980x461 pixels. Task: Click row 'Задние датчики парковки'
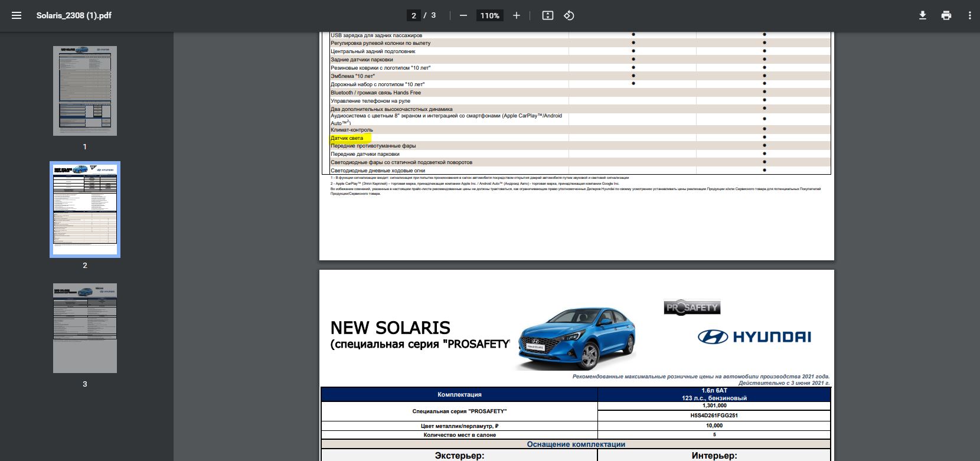[x=580, y=60]
